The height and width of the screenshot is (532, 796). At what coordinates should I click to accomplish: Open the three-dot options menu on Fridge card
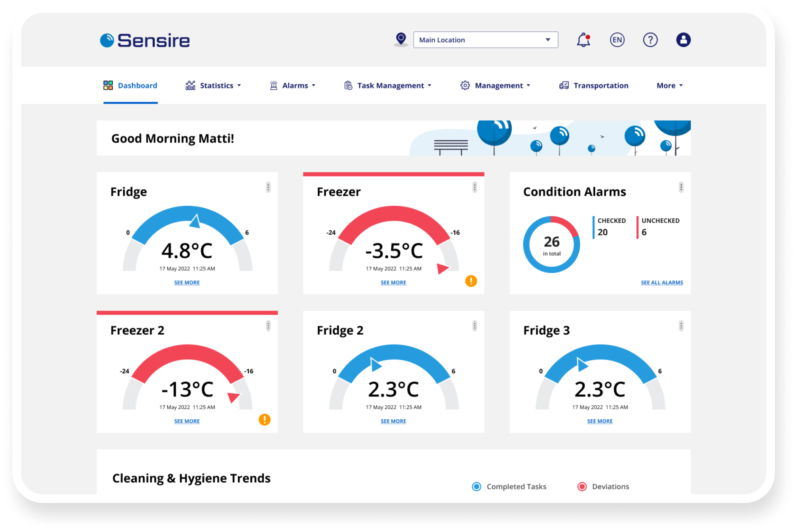[x=268, y=187]
